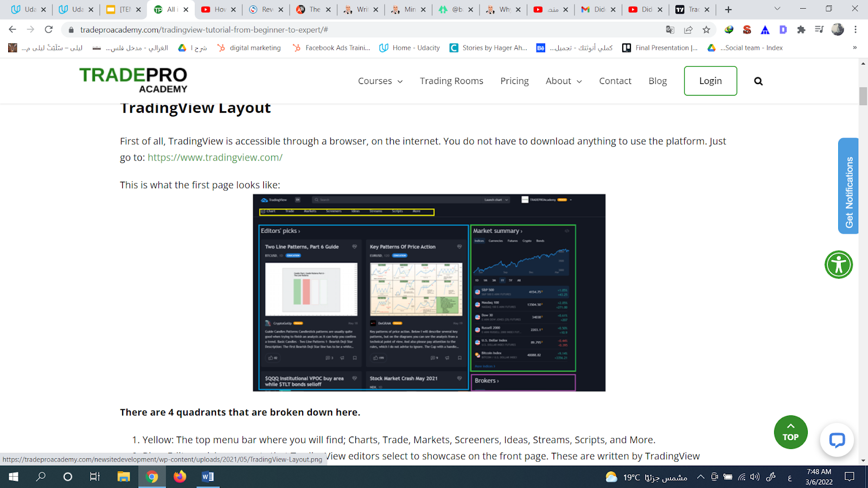
Task: Open Stories by Hager bookmark
Action: pyautogui.click(x=488, y=48)
